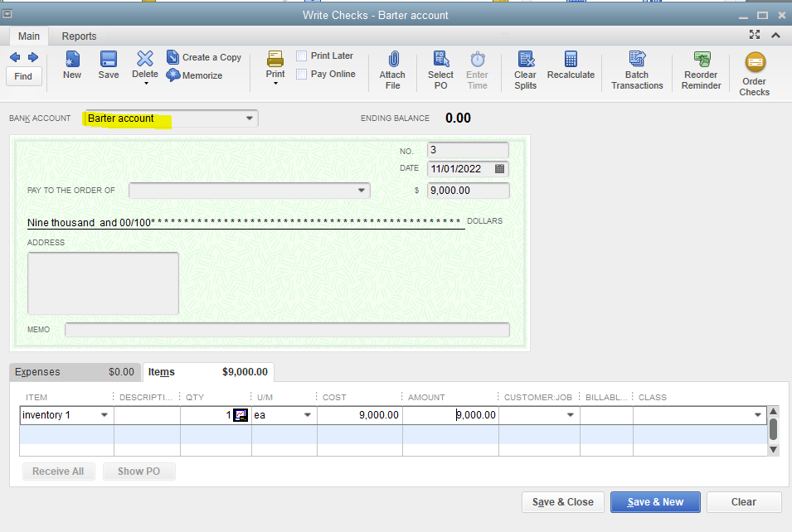Click the Show PO button
This screenshot has width=792, height=532.
pyautogui.click(x=138, y=472)
